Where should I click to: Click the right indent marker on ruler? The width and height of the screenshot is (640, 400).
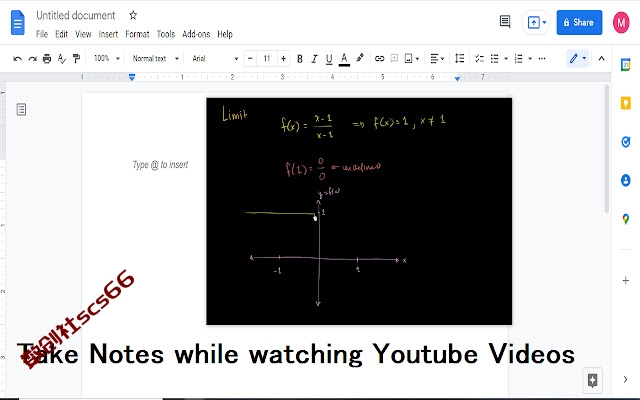457,78
